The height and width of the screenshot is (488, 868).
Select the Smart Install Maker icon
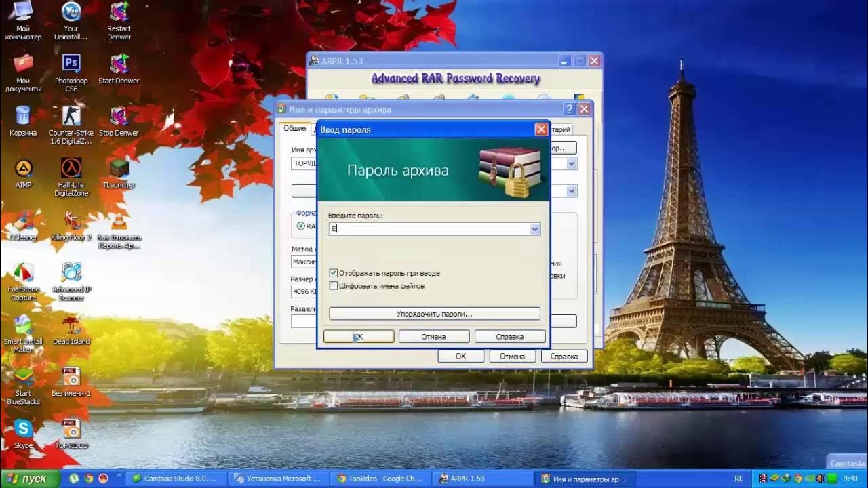(23, 333)
